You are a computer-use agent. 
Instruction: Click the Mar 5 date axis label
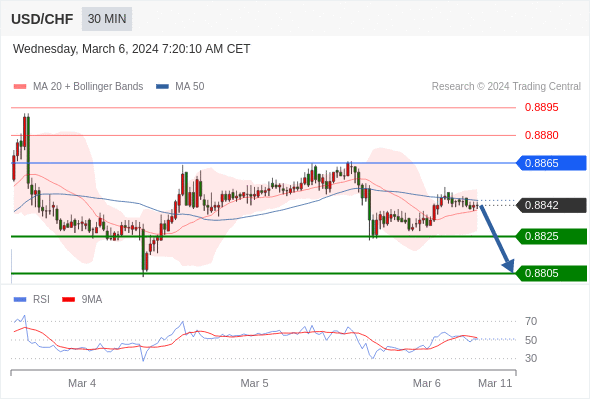pos(254,383)
